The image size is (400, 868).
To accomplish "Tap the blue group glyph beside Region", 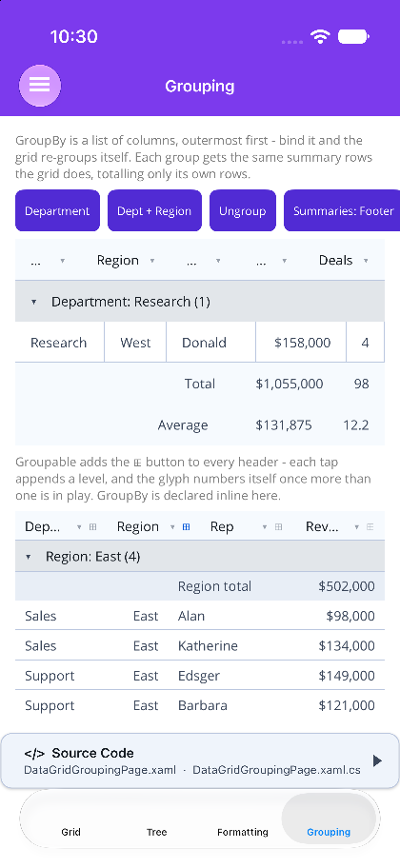I will tap(186, 527).
